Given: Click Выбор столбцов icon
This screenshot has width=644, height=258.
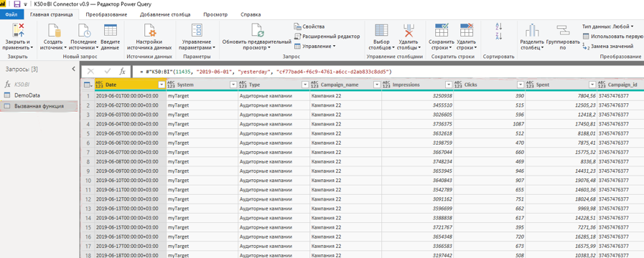Looking at the screenshot, I should [381, 31].
